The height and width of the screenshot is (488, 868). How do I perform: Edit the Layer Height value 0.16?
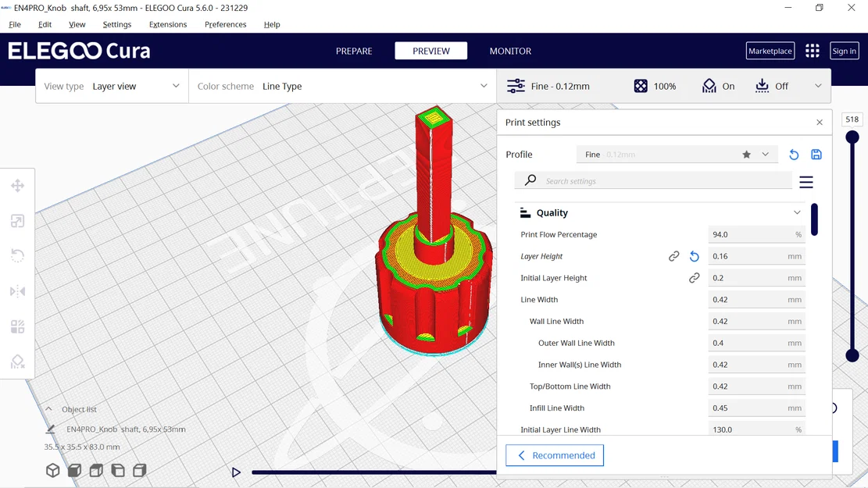756,256
